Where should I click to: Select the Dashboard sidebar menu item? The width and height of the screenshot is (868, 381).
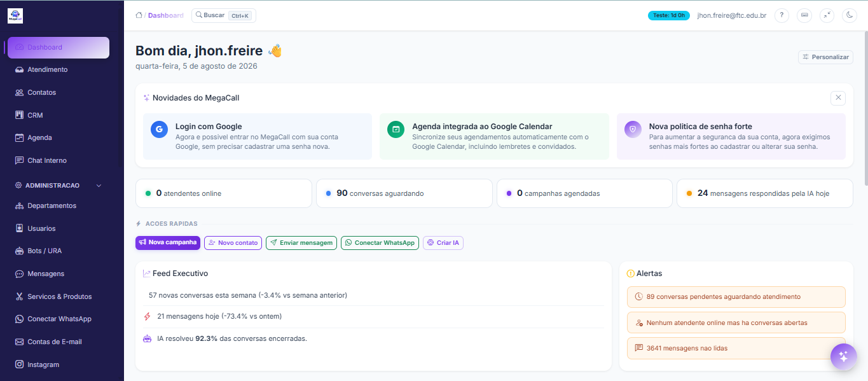59,48
